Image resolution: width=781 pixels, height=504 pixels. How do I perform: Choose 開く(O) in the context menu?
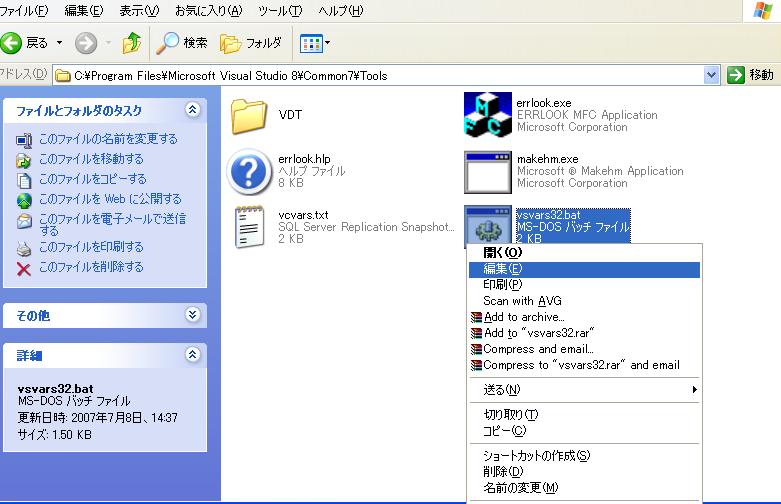(x=584, y=252)
